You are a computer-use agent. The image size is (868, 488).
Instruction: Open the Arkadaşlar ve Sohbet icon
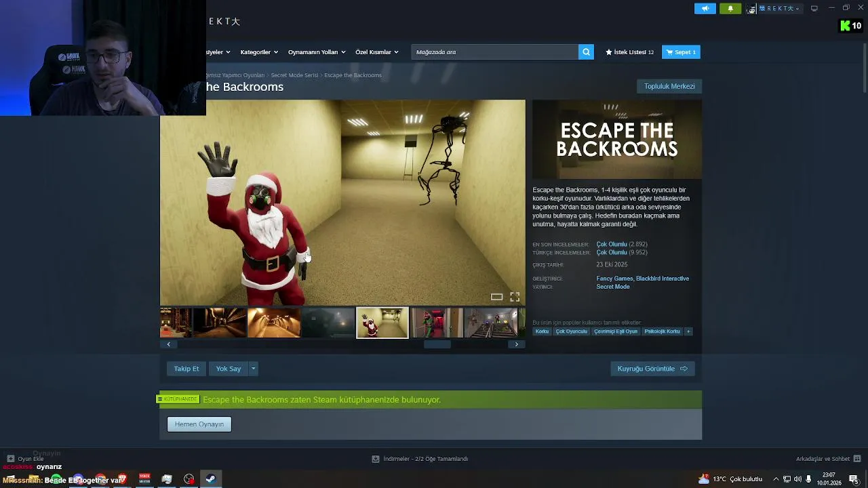(857, 459)
